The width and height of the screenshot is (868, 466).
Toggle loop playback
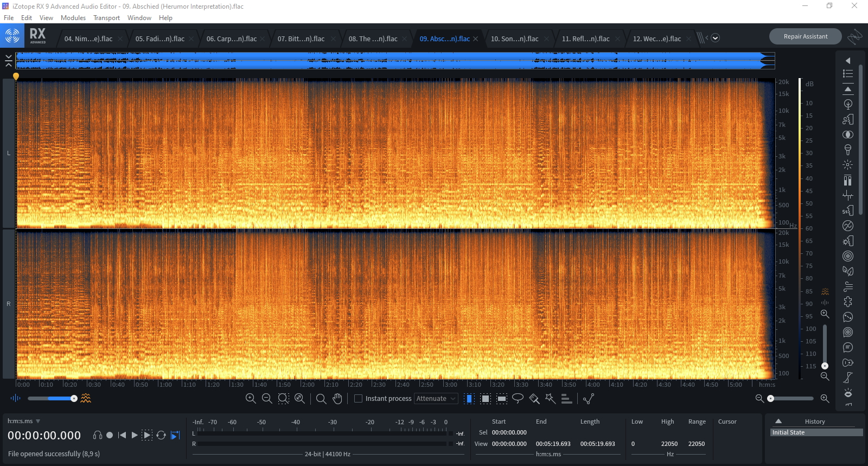tap(161, 435)
